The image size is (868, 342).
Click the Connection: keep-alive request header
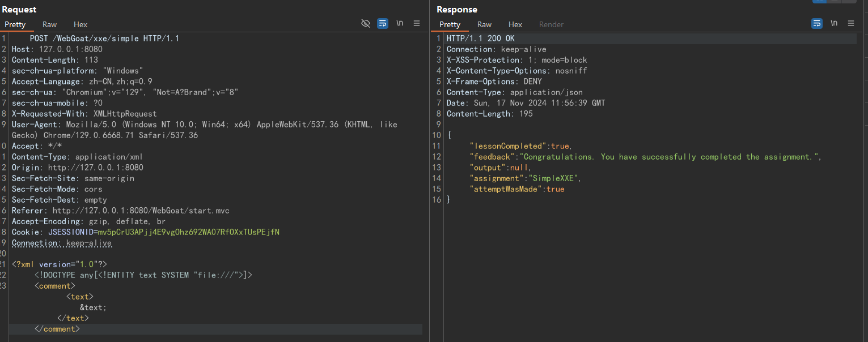[61, 243]
